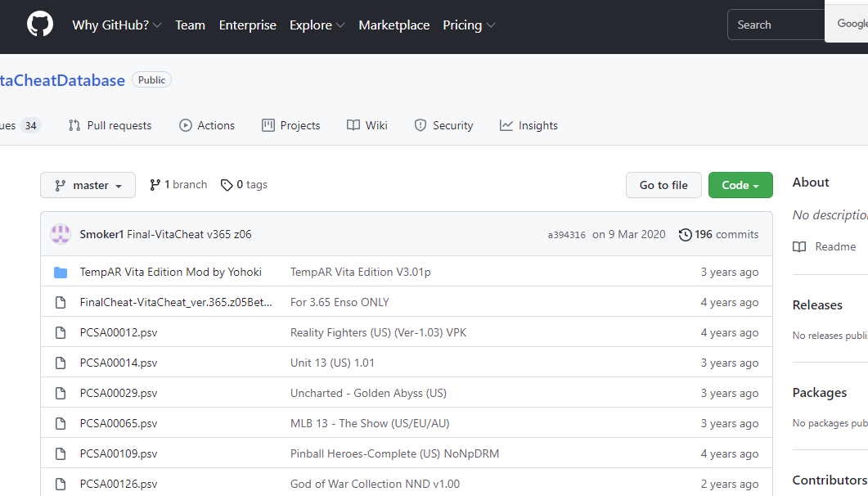
Task: Open commit hash a394316 link
Action: pyautogui.click(x=566, y=235)
